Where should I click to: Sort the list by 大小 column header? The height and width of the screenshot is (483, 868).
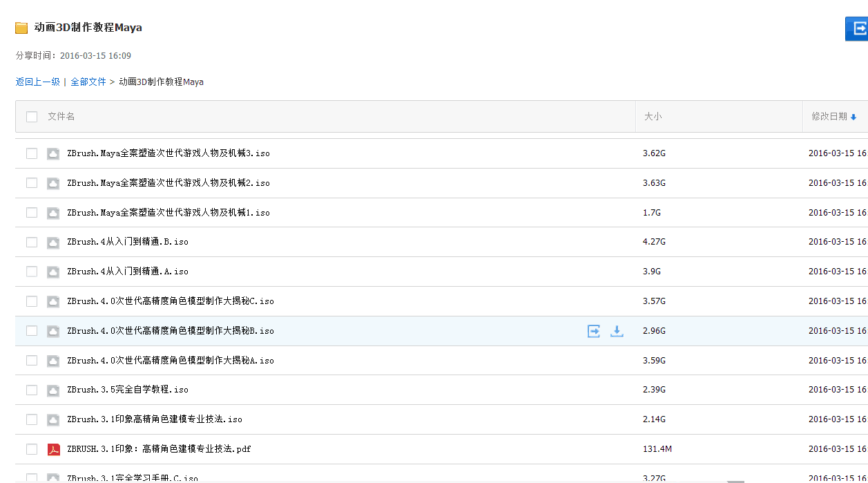(653, 117)
